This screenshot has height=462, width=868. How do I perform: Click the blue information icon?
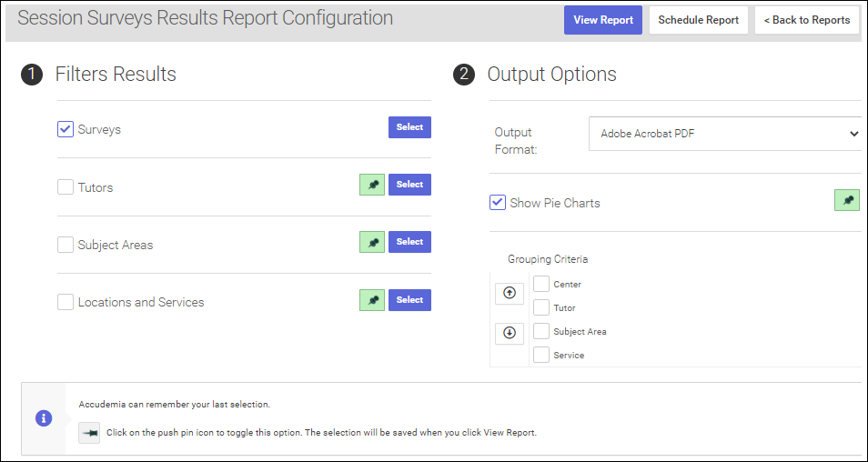[x=44, y=418]
